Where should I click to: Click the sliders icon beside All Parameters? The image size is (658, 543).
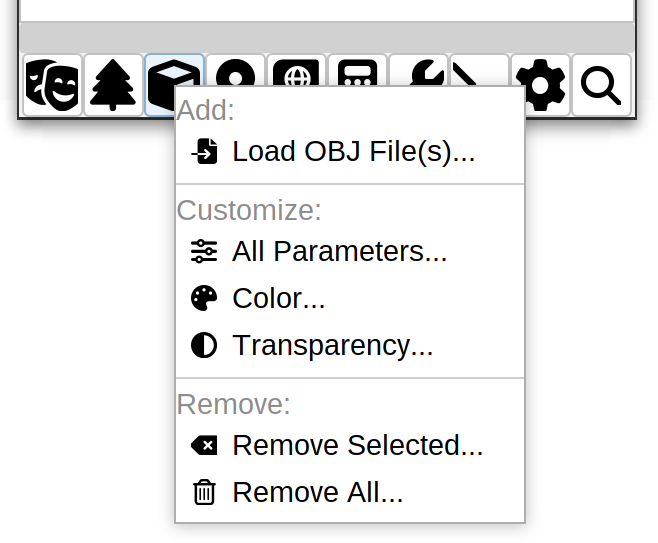tap(204, 251)
